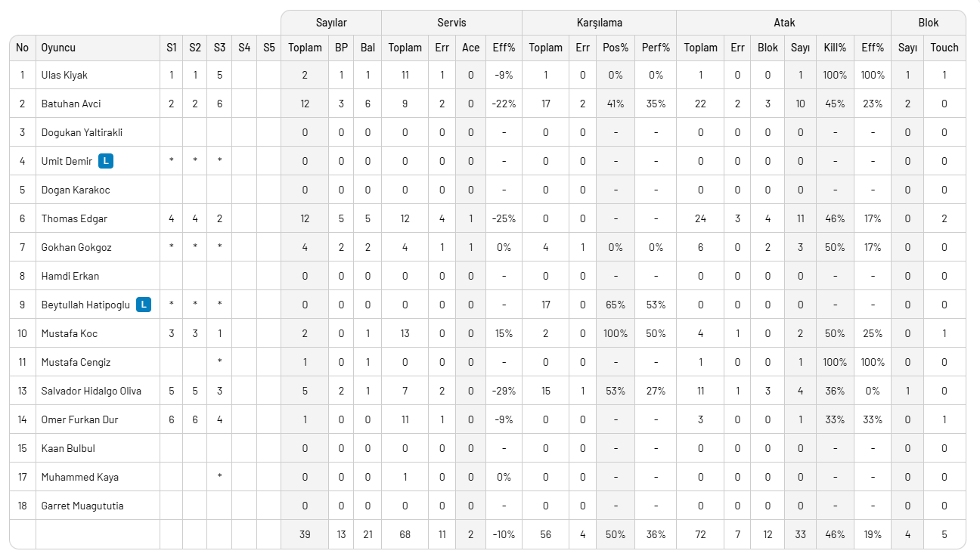Image resolution: width=980 pixels, height=557 pixels.
Task: Click the Karşılama group header
Action: (x=598, y=23)
